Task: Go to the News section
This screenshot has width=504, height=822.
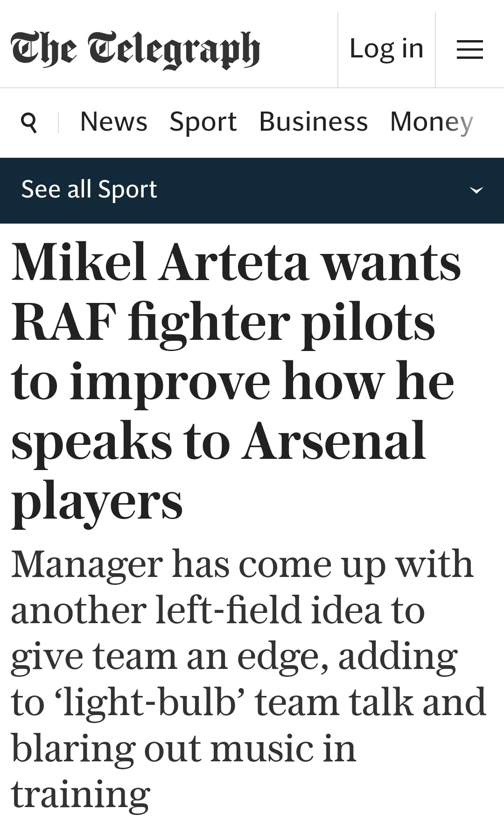Action: pyautogui.click(x=113, y=122)
